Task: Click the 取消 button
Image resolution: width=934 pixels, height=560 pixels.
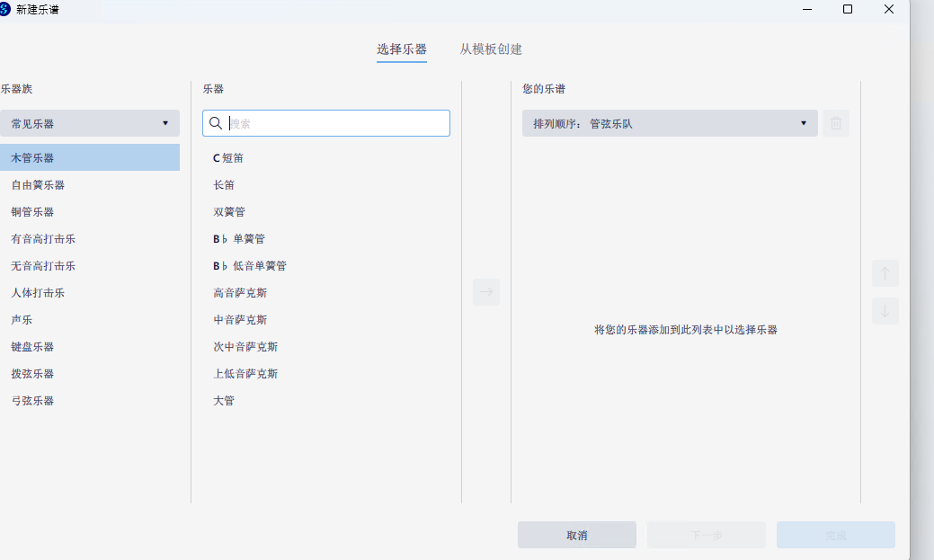Action: point(576,535)
